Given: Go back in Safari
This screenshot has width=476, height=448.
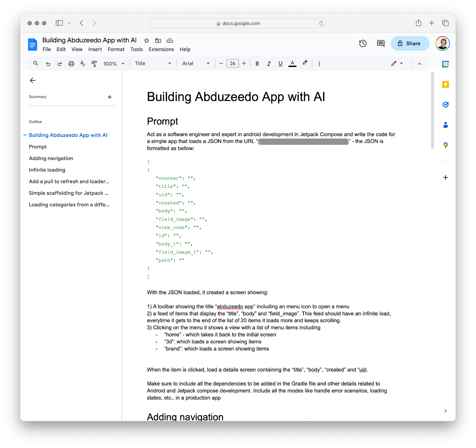Looking at the screenshot, I should pos(81,23).
